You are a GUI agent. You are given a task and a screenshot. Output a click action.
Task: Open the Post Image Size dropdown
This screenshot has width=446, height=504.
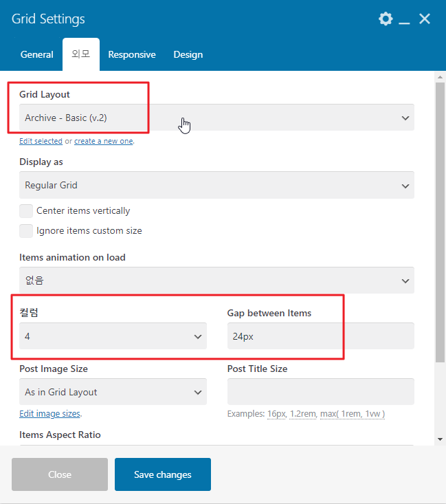[x=113, y=392]
